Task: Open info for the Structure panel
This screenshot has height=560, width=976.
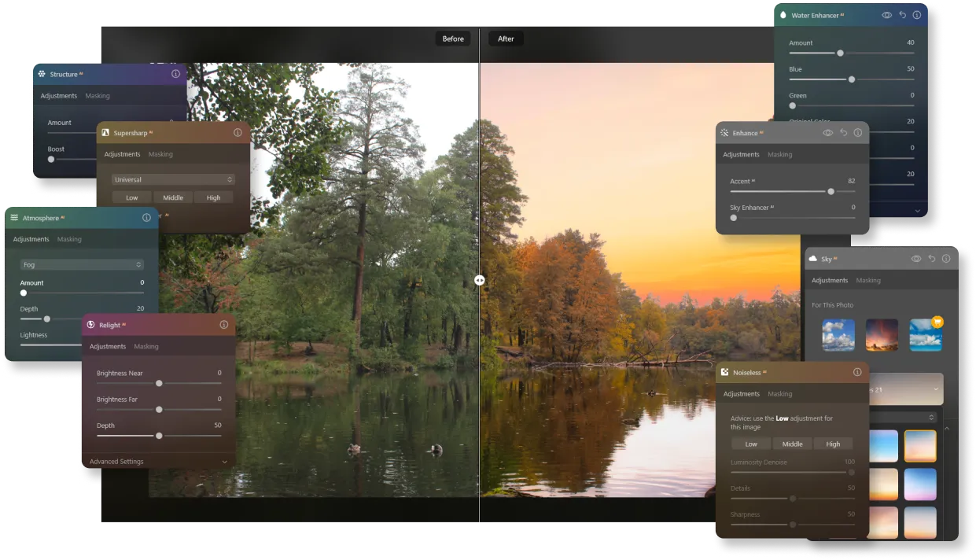Action: click(x=175, y=74)
